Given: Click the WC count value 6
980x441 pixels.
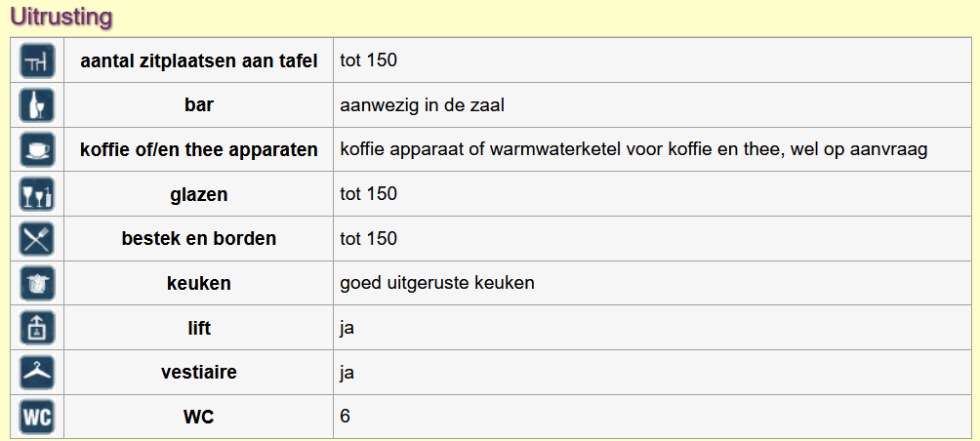Looking at the screenshot, I should point(345,417).
